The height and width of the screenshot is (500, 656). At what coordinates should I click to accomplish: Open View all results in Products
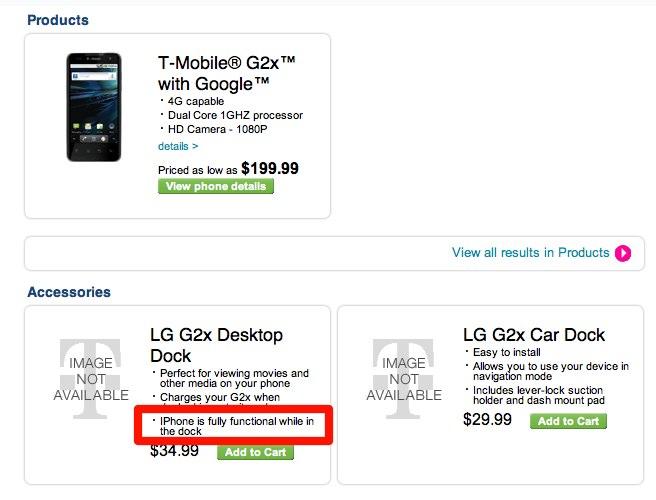[530, 253]
